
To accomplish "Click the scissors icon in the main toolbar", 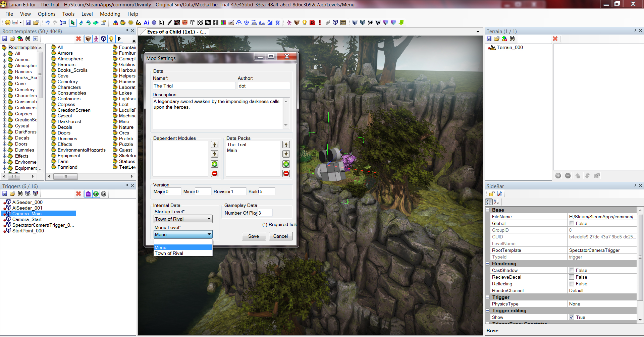I will tap(277, 22).
